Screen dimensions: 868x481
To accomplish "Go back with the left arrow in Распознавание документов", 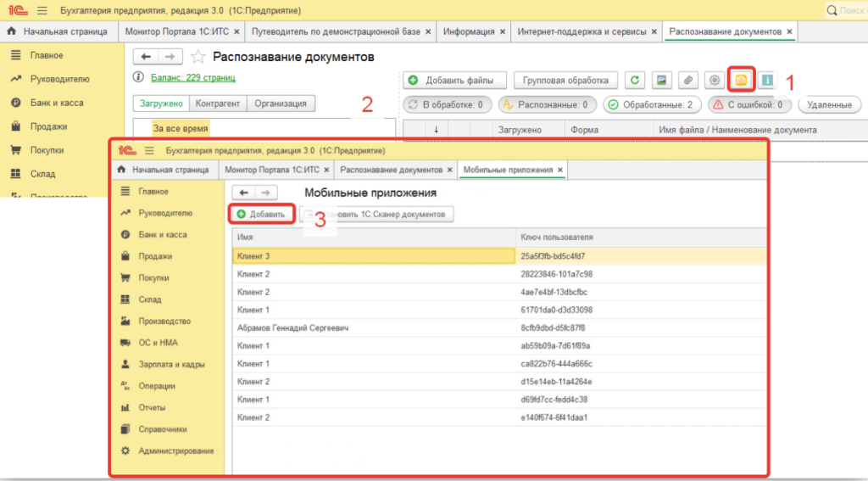I will (146, 57).
